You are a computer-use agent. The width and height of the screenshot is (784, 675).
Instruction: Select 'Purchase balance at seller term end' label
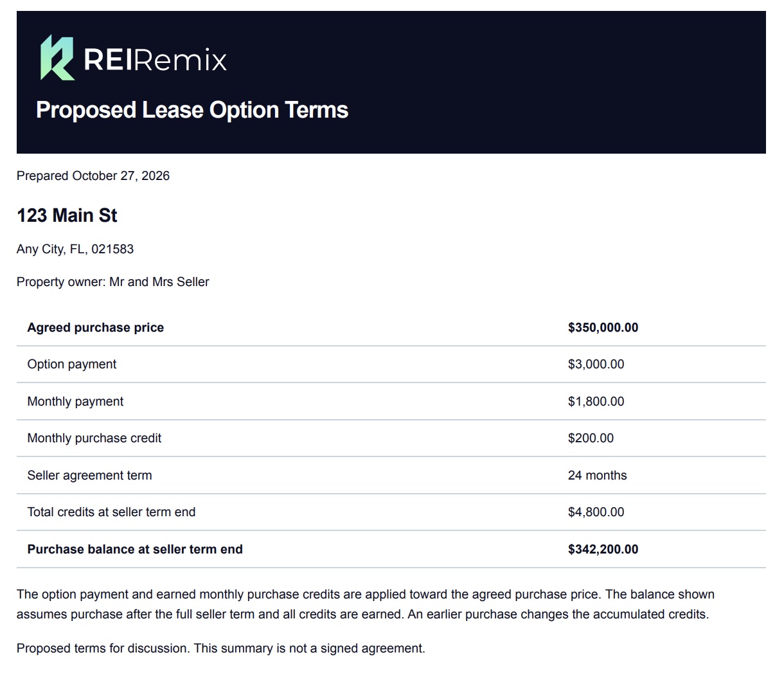click(135, 550)
